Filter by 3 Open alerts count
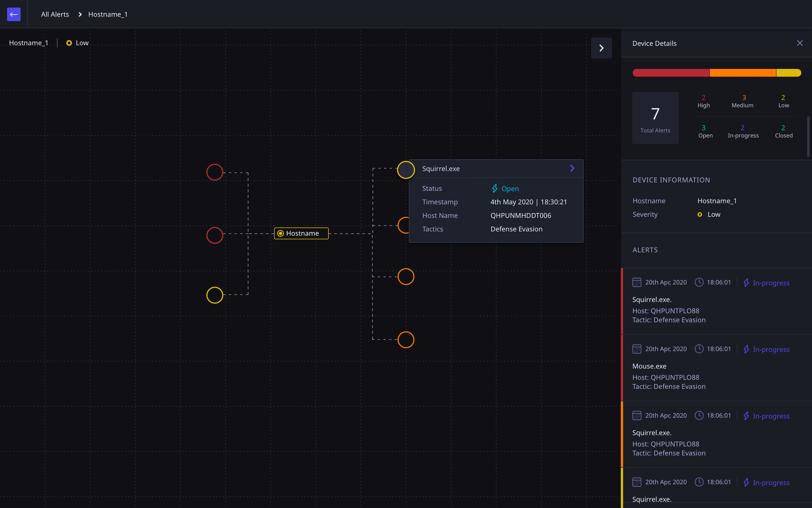The width and height of the screenshot is (812, 508). [705, 131]
